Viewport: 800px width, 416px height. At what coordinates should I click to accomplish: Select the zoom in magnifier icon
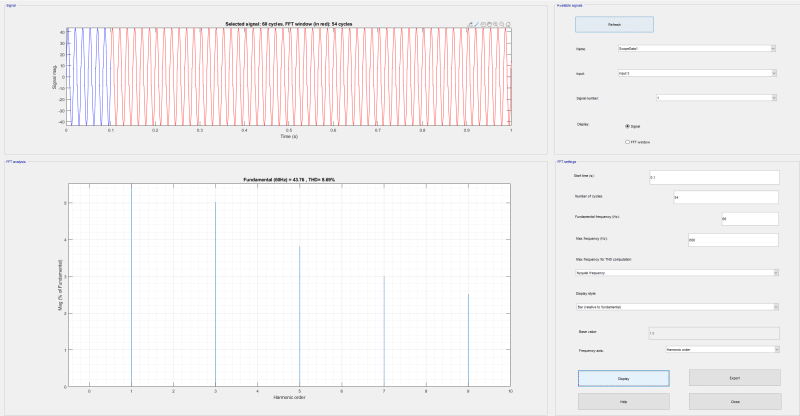point(495,24)
